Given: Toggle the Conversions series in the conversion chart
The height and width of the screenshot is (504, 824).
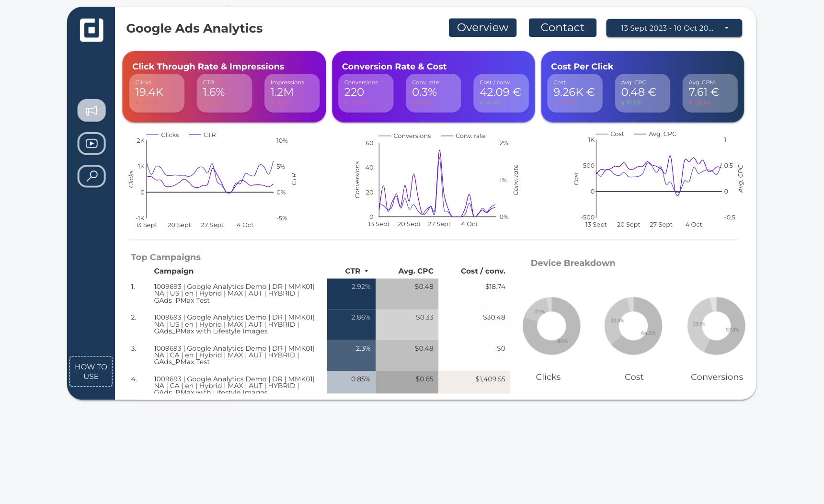Looking at the screenshot, I should point(405,136).
